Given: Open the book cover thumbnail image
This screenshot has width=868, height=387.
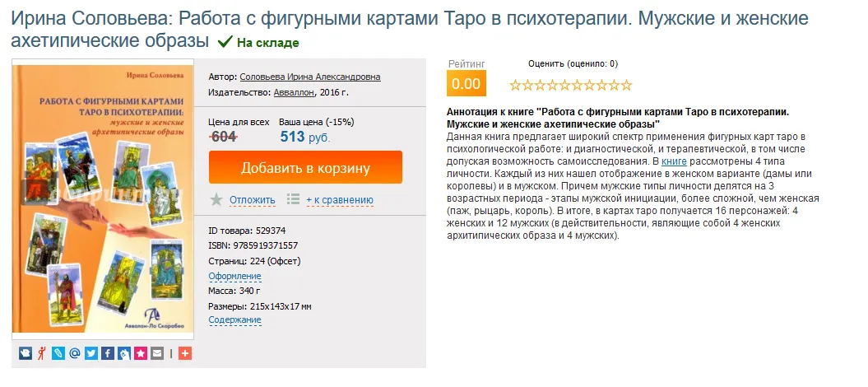Looking at the screenshot, I should click(103, 198).
